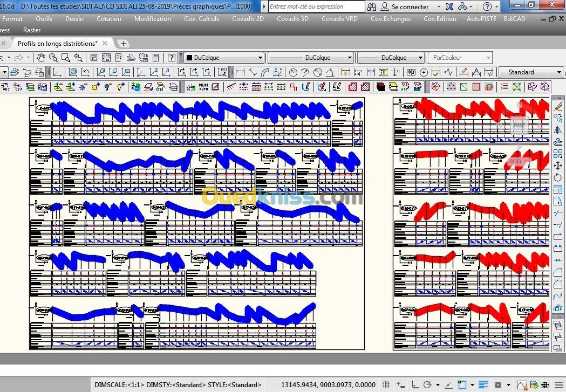Click the Mirror tool in right toolbar
This screenshot has height=392, width=566.
pyautogui.click(x=558, y=130)
